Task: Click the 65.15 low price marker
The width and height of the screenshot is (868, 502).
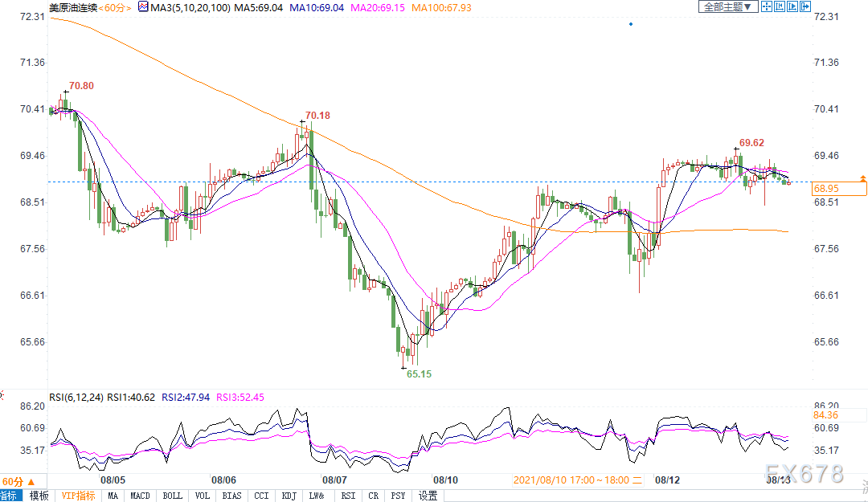Action: (418, 374)
